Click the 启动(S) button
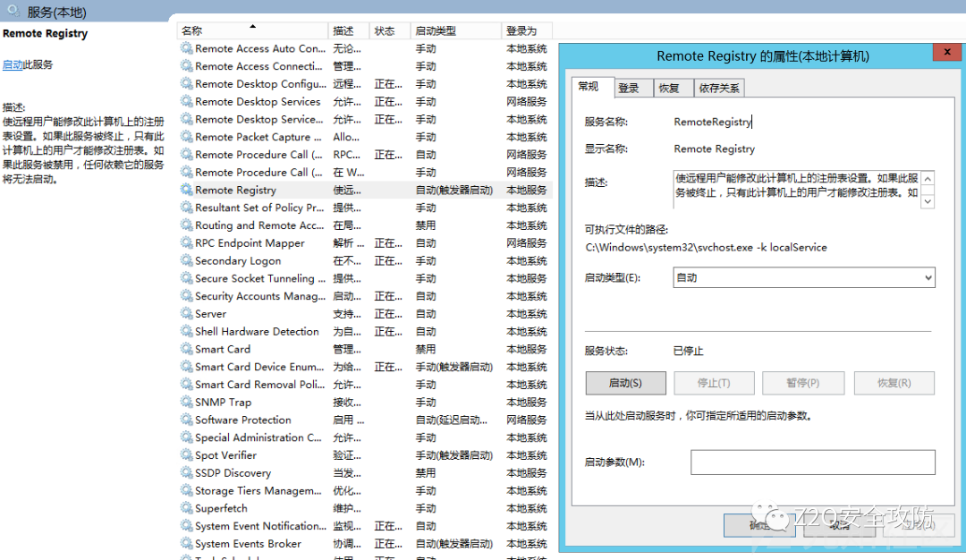This screenshot has height=560, width=966. click(625, 383)
